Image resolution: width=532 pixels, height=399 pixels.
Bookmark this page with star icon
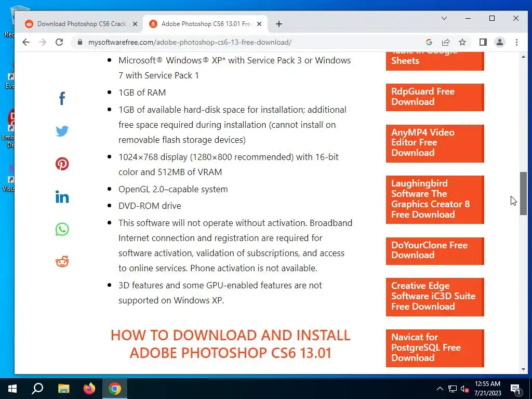462,42
